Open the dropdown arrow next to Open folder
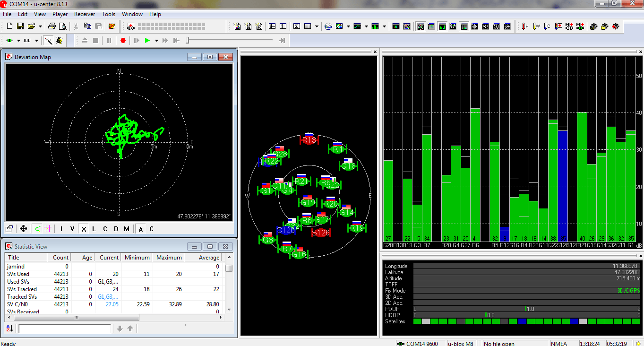Screen dimensions: 644x346 tap(40, 26)
